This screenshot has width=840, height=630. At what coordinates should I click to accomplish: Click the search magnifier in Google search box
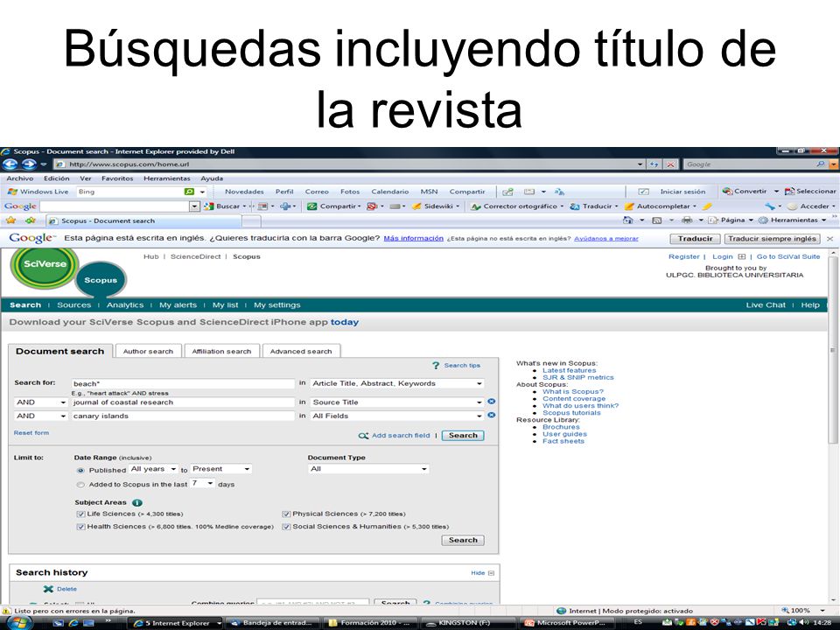tap(820, 164)
